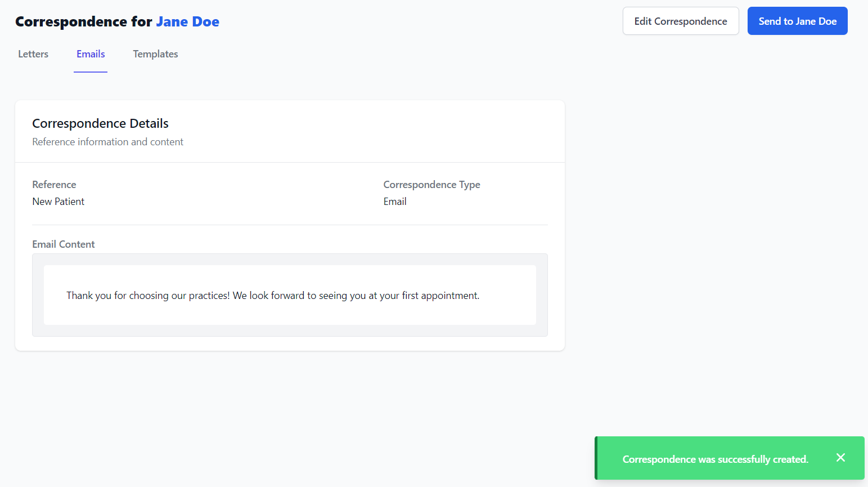Click the Correspondence Type value Email
The height and width of the screenshot is (487, 868).
394,201
